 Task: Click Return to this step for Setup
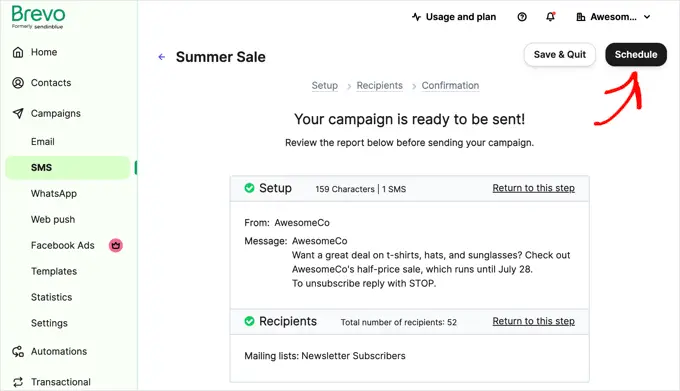533,188
